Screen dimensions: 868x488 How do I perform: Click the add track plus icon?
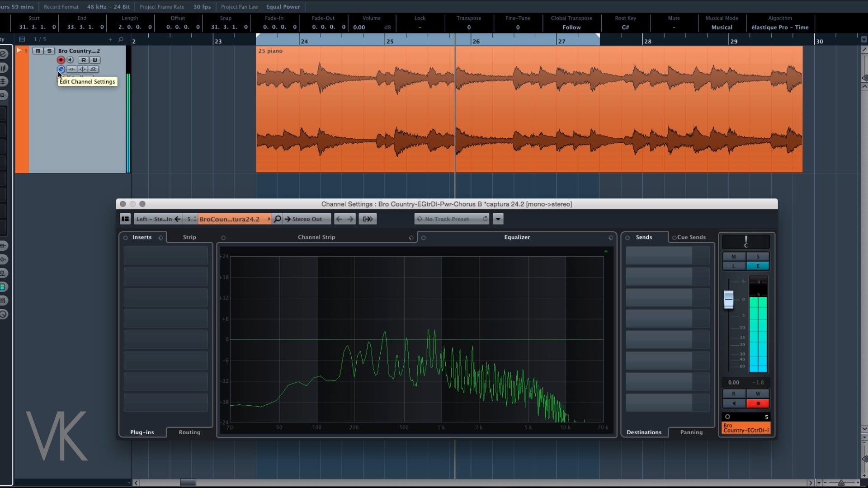pos(110,39)
